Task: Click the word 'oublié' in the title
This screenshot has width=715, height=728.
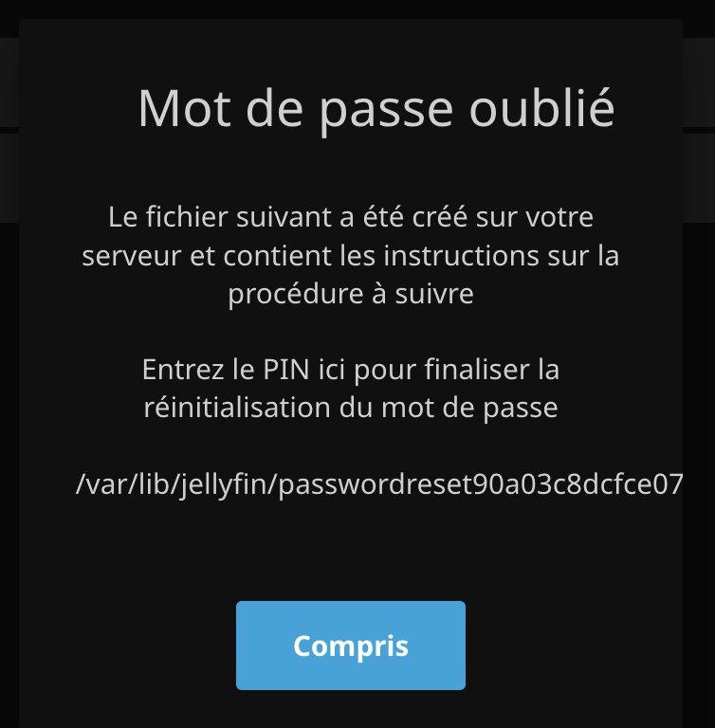Action: click(x=541, y=108)
